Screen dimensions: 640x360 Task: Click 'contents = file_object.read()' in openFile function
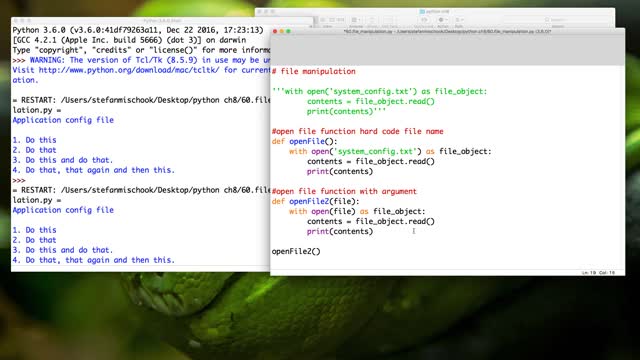[x=371, y=161]
